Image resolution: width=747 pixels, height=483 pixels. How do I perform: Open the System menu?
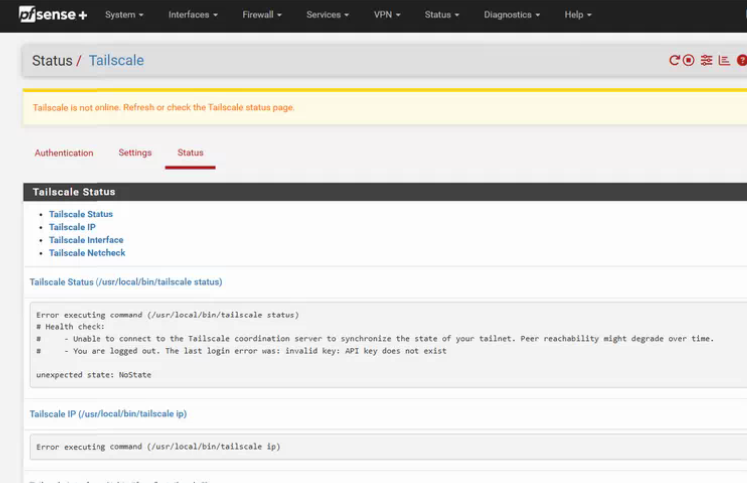pyautogui.click(x=124, y=15)
